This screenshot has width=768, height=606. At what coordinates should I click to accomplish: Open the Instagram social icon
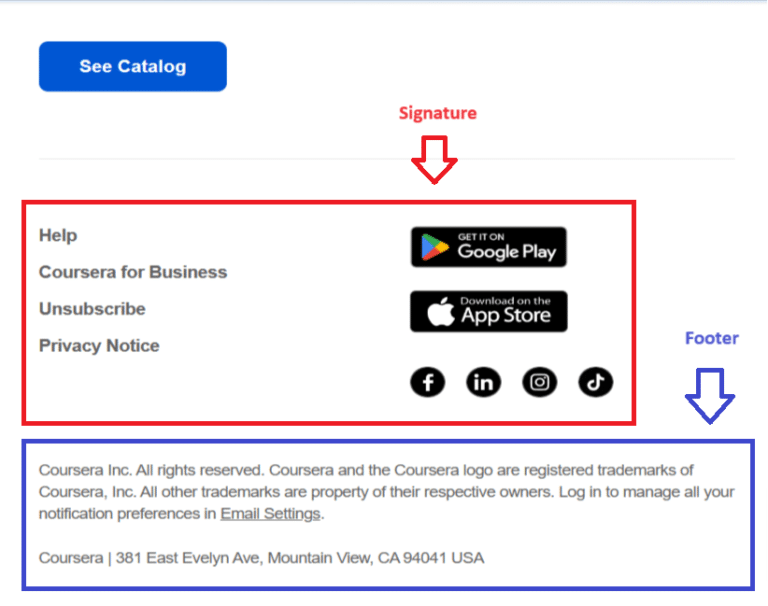[x=539, y=382]
